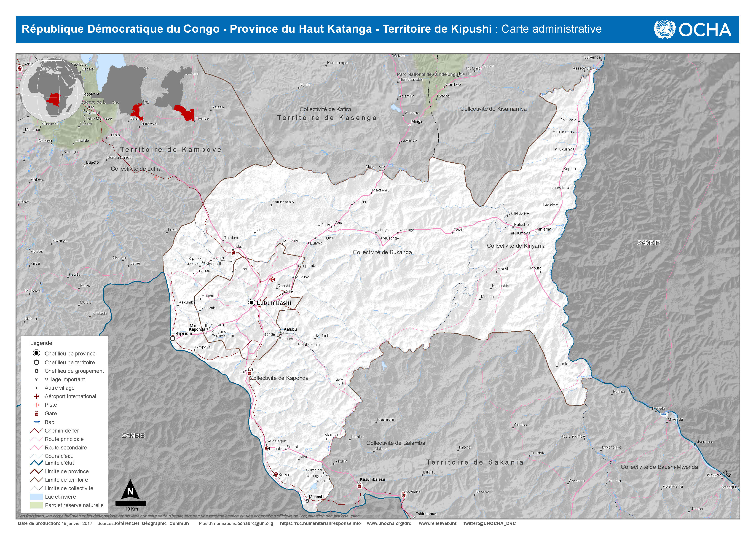Click the train station icon at Kasumbalesa
756x535 pixels.
click(359, 485)
